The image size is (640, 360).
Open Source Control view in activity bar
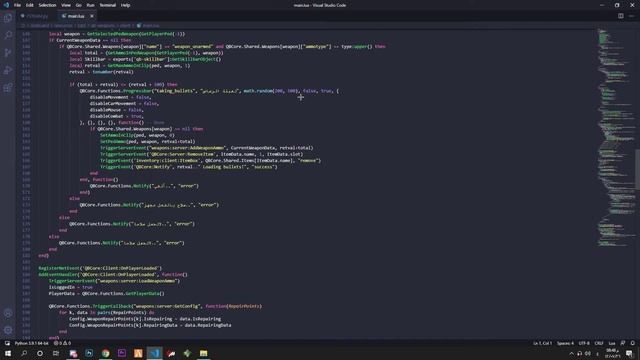point(8,53)
